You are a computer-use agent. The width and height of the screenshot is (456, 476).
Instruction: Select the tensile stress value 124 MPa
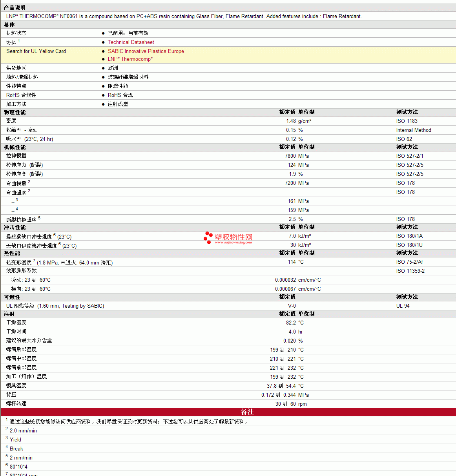298,165
